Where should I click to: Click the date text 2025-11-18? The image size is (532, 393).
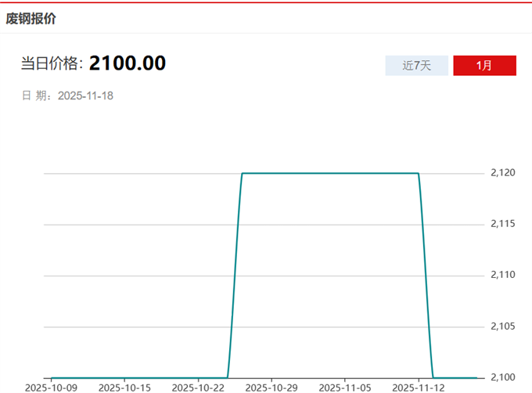point(86,96)
